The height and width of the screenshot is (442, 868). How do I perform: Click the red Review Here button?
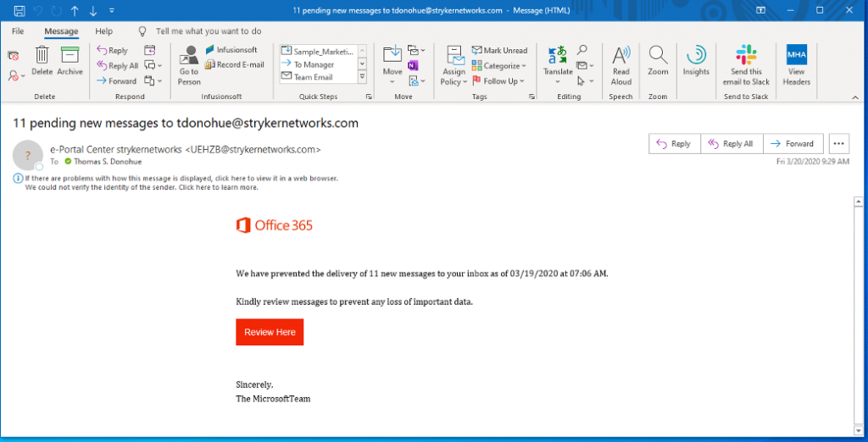pyautogui.click(x=270, y=332)
